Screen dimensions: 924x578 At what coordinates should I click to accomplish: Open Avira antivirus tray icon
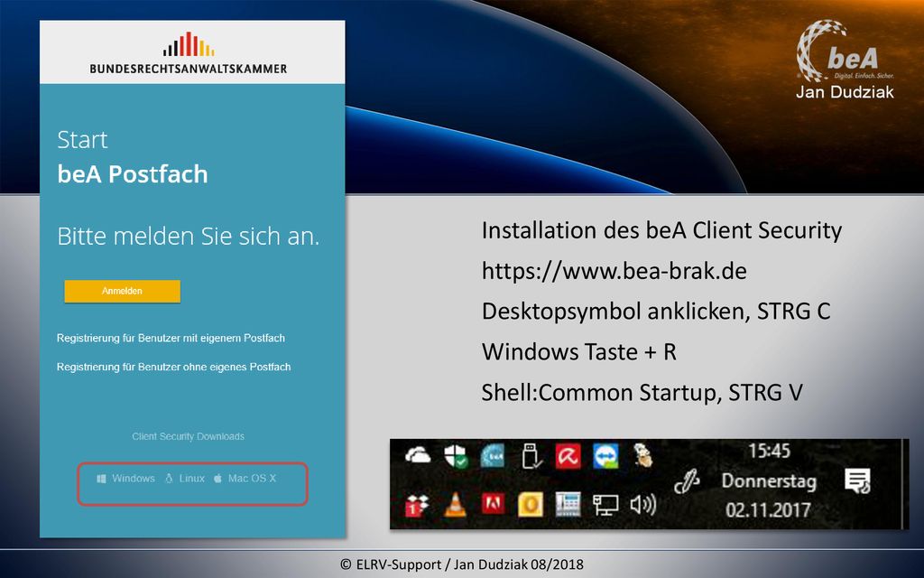(x=568, y=456)
